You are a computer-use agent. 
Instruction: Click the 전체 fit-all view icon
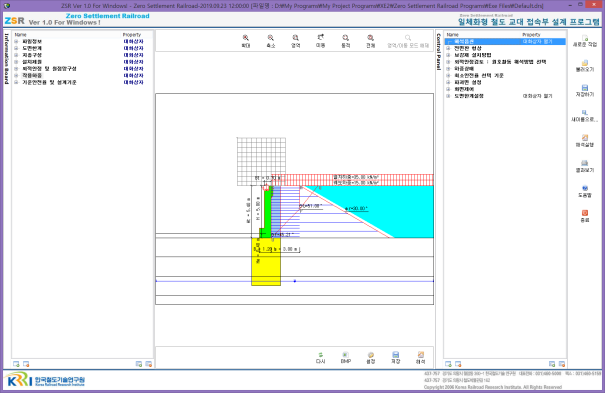coord(370,38)
